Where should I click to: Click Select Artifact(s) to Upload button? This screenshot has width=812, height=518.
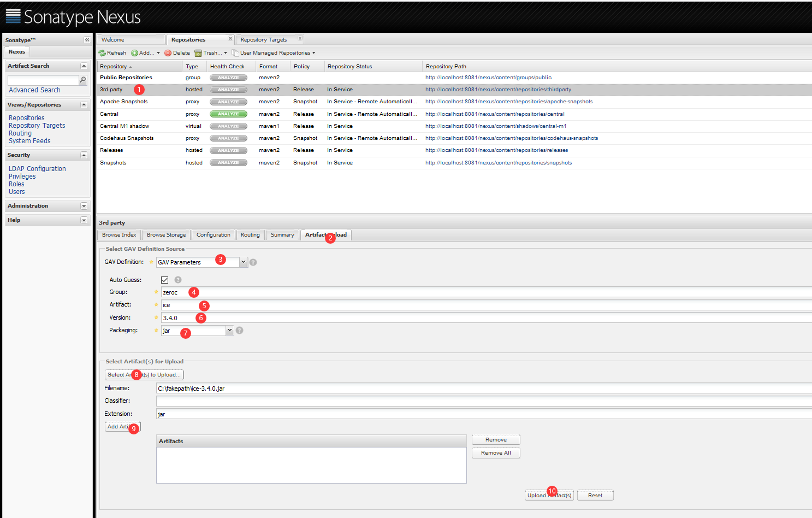[x=144, y=375]
